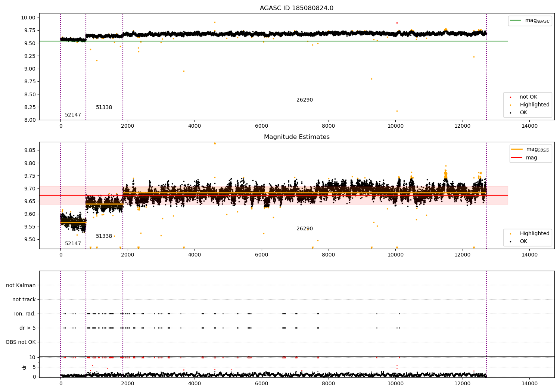This screenshot has width=560, height=392.
Task: Click the 'Ion. rad.' row label
Action: click(25, 314)
